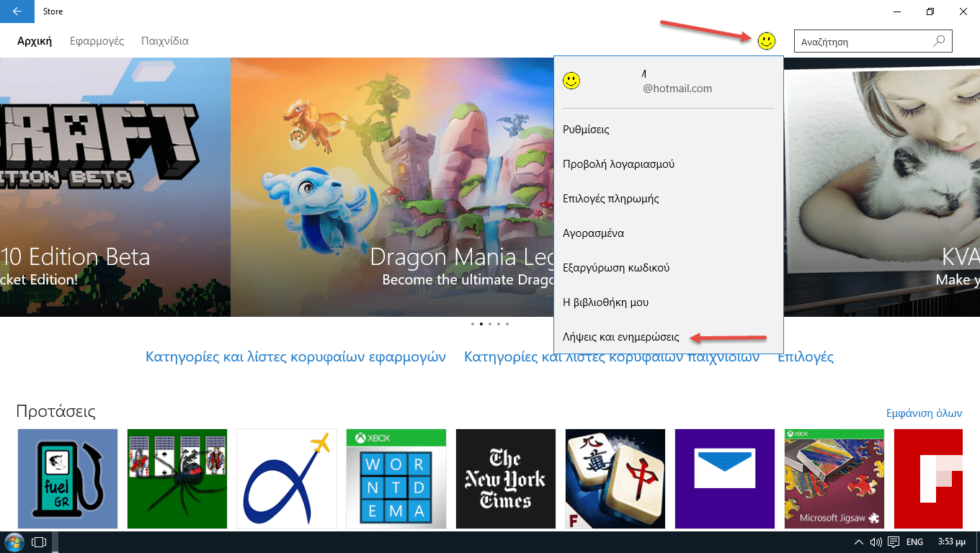Open The New York Times app tile
The width and height of the screenshot is (980, 553).
[506, 479]
